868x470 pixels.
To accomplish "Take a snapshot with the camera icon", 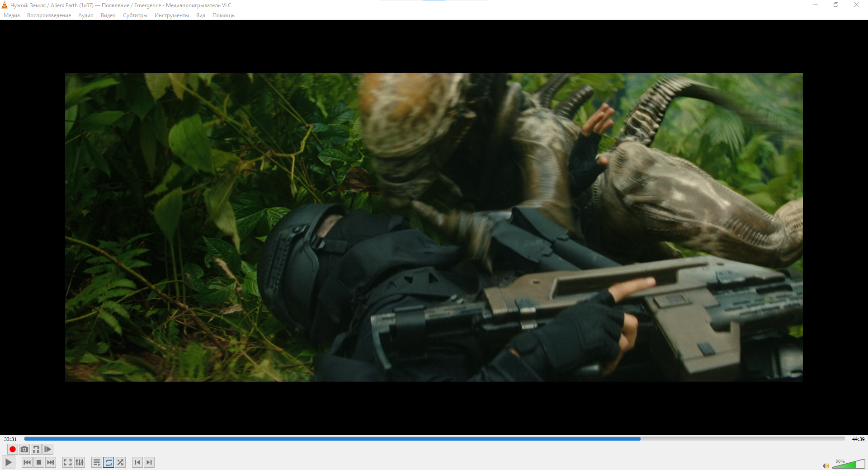I will pos(24,449).
